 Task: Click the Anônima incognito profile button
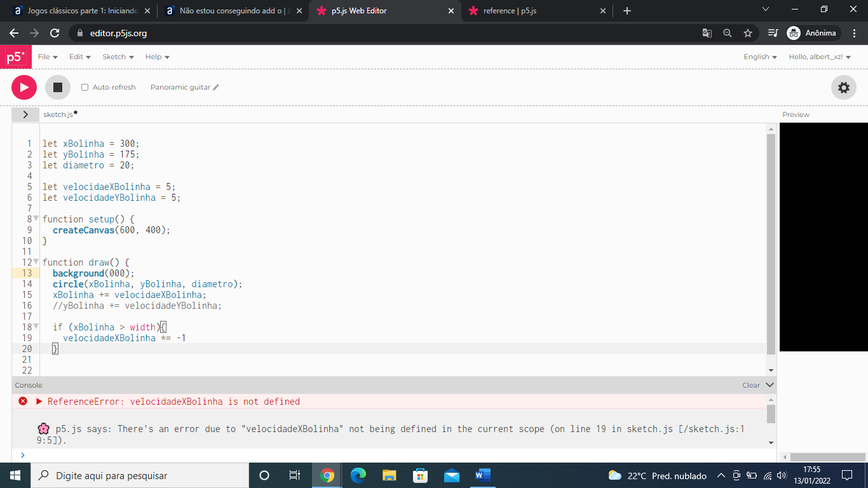tap(813, 33)
